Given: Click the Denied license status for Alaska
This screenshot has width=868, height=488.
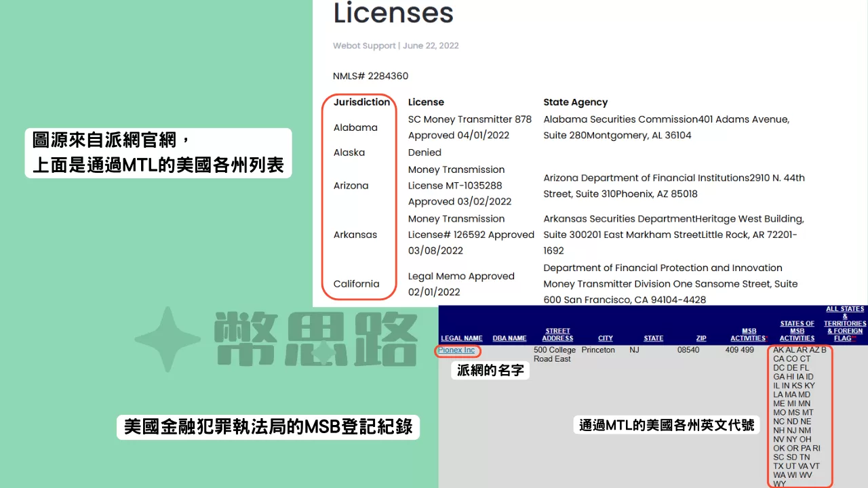Looking at the screenshot, I should tap(425, 152).
